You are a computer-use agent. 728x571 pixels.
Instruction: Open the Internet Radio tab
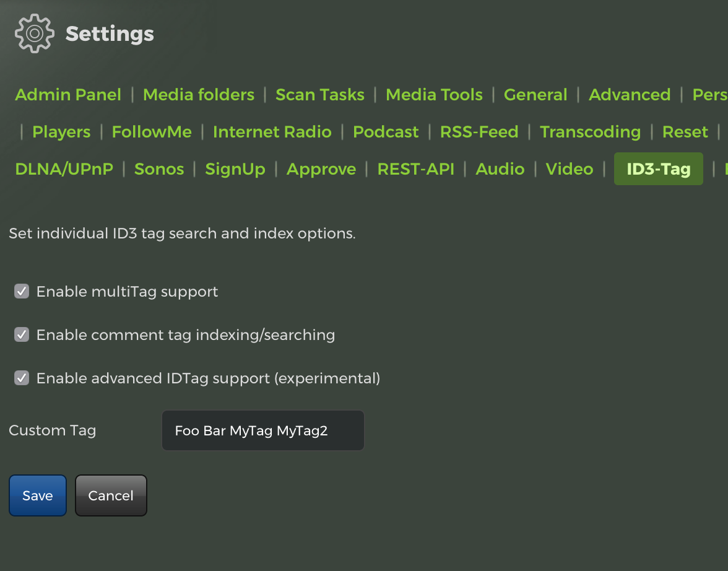tap(272, 132)
